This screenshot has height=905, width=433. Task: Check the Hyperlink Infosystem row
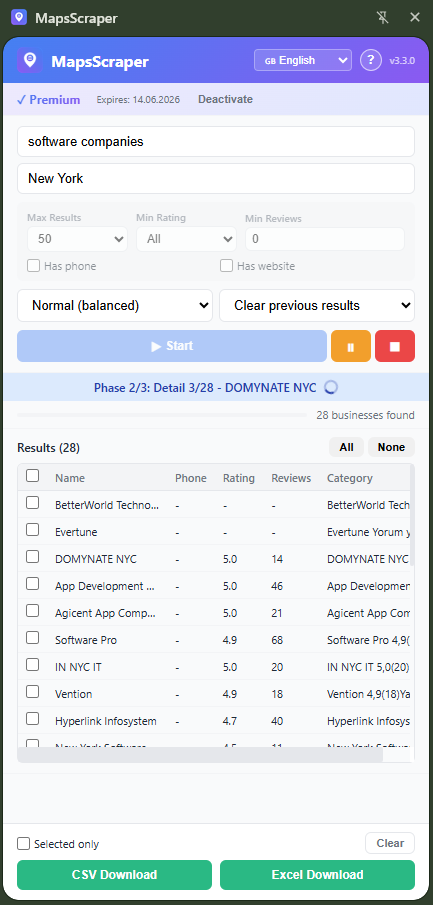pos(33,719)
